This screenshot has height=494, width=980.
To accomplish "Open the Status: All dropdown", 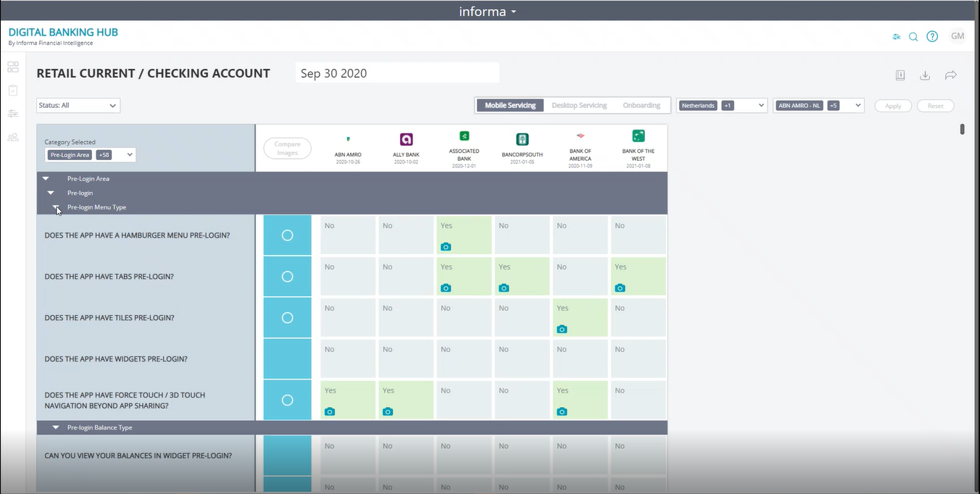I will point(78,106).
